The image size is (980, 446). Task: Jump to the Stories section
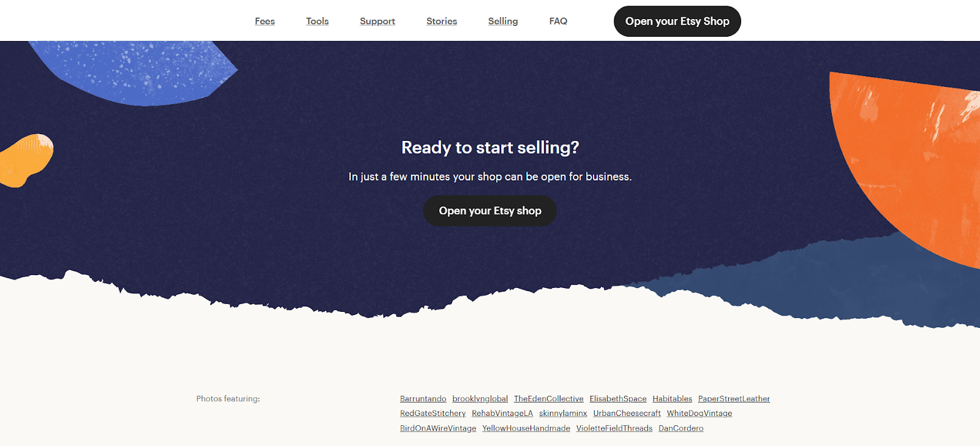click(x=442, y=21)
